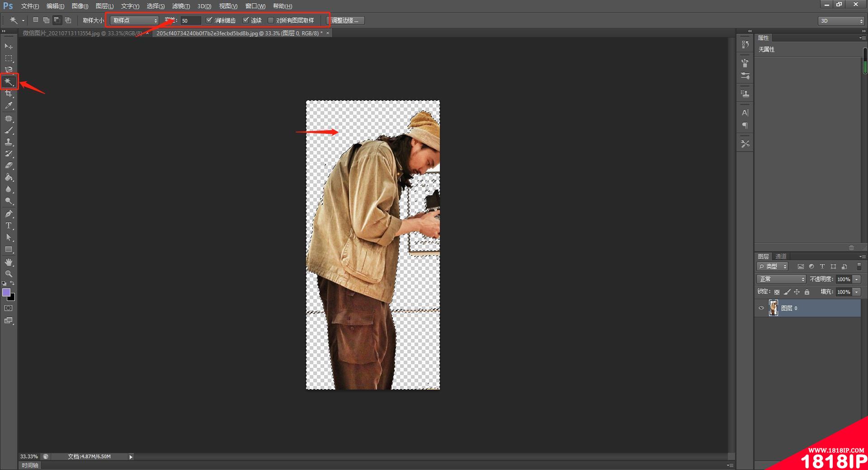Select the Rectangular Marquee tool
The height and width of the screenshot is (470, 868).
click(9, 58)
